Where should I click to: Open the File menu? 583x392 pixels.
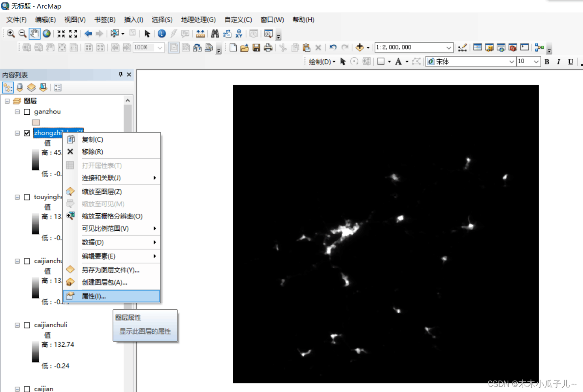[16, 20]
